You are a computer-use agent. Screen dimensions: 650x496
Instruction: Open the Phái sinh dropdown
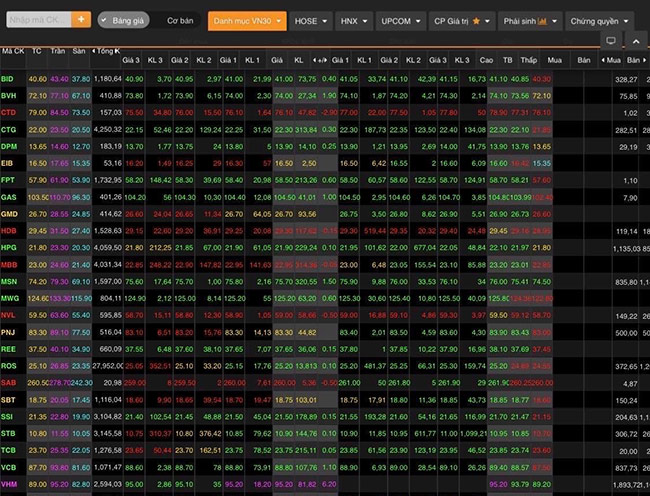[x=530, y=21]
